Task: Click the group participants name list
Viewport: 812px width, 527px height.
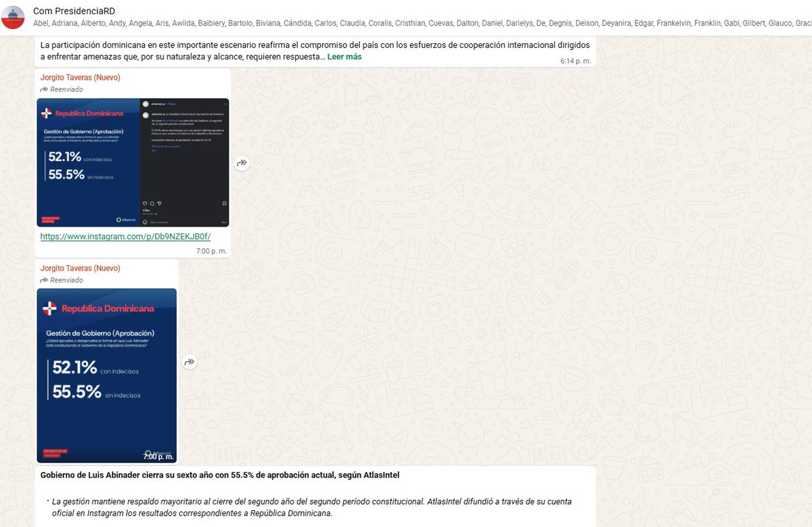Action: pyautogui.click(x=422, y=23)
